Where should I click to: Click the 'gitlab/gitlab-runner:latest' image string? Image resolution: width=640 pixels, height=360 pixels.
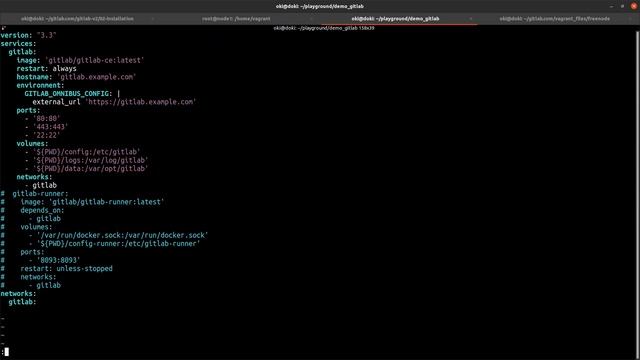(x=106, y=202)
